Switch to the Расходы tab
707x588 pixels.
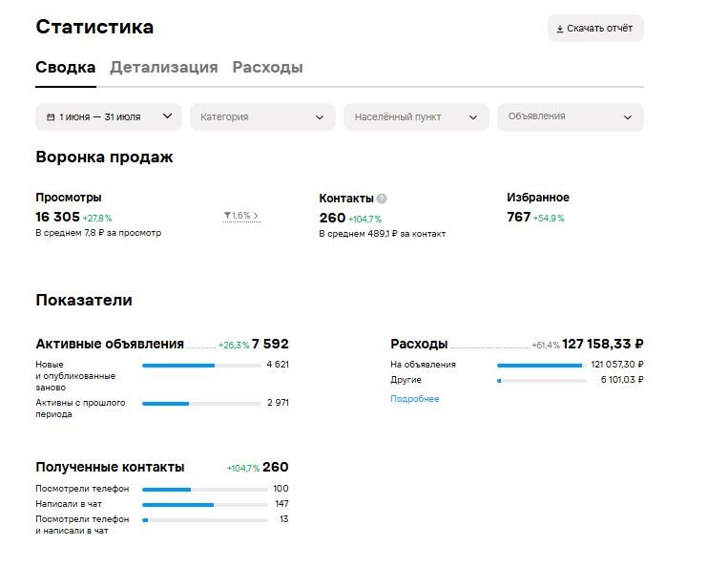267,67
